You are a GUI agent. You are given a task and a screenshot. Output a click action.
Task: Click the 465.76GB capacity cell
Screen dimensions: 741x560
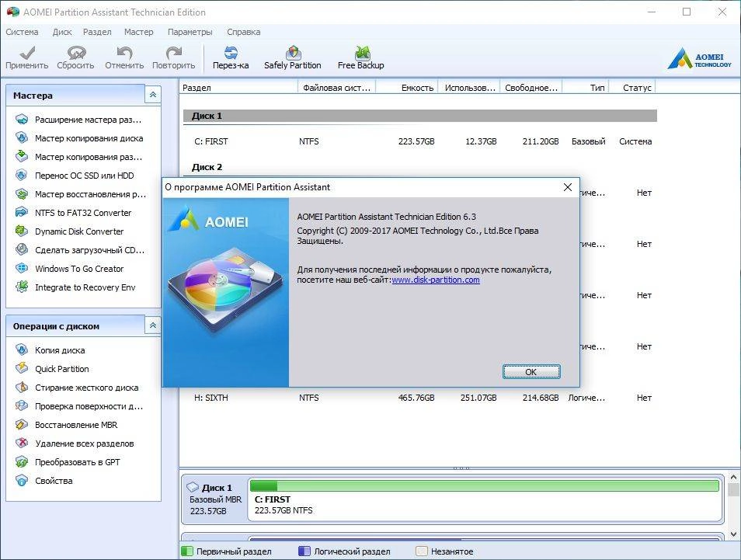[416, 398]
